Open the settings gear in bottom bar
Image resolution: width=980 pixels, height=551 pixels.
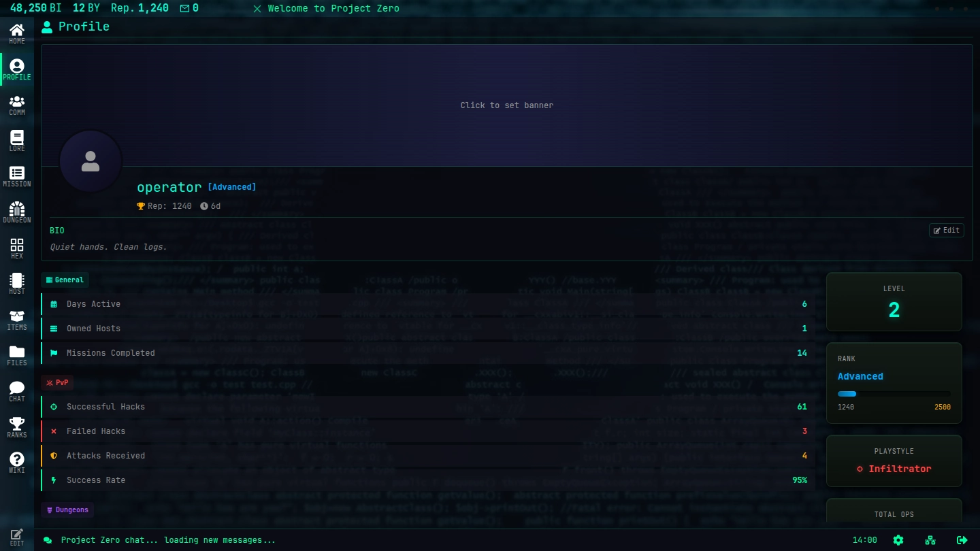pos(898,540)
